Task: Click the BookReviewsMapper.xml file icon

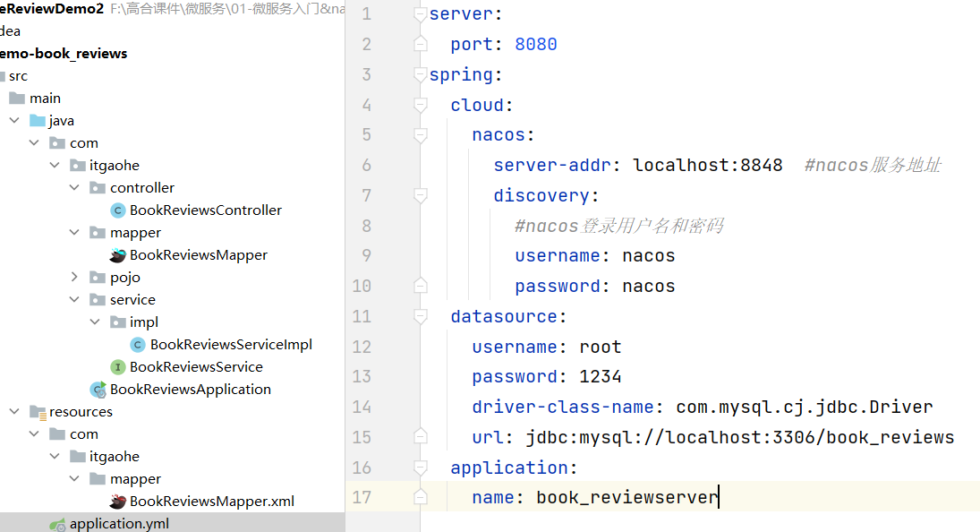Action: [117, 502]
